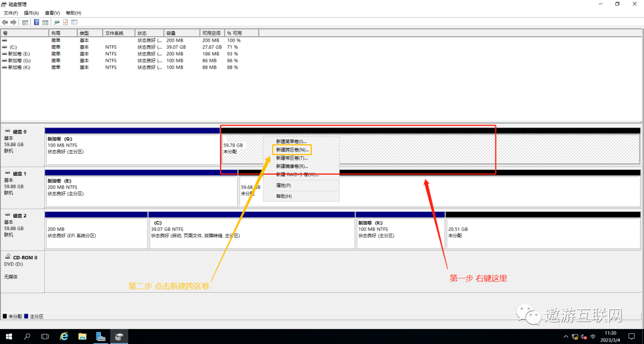Open the 文件(F) menu

[11, 13]
